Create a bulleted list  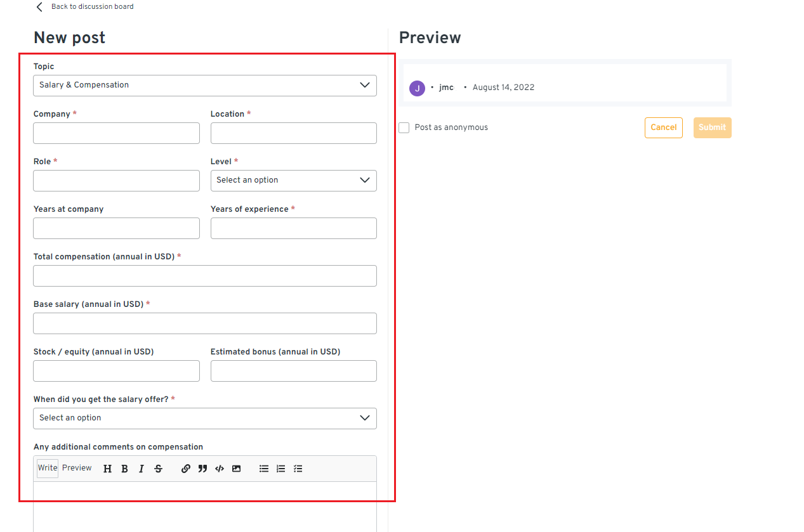point(264,469)
